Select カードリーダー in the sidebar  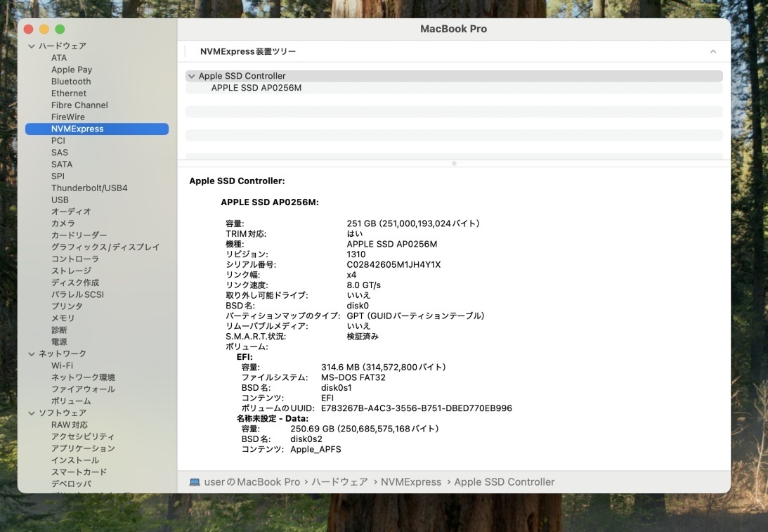[x=79, y=235]
